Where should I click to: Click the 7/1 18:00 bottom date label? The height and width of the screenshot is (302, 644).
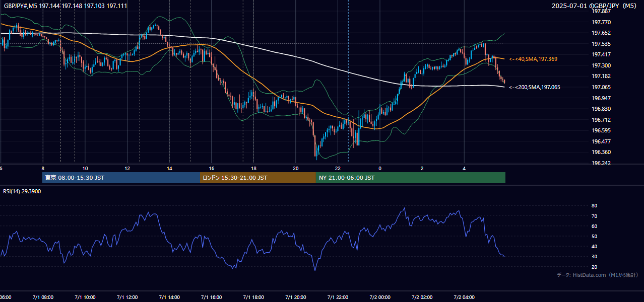click(254, 297)
